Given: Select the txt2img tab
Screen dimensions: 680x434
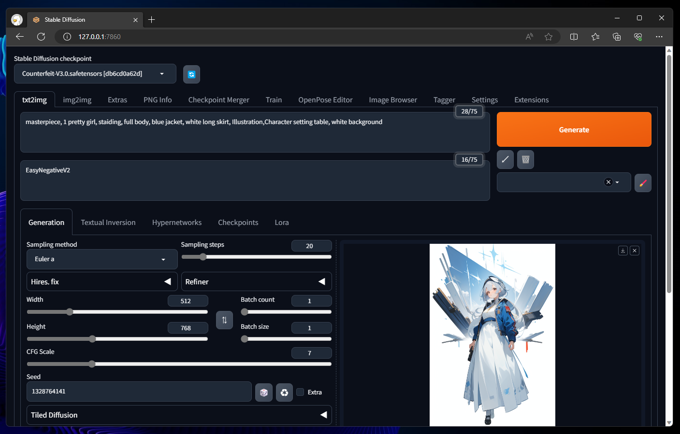Looking at the screenshot, I should coord(34,100).
